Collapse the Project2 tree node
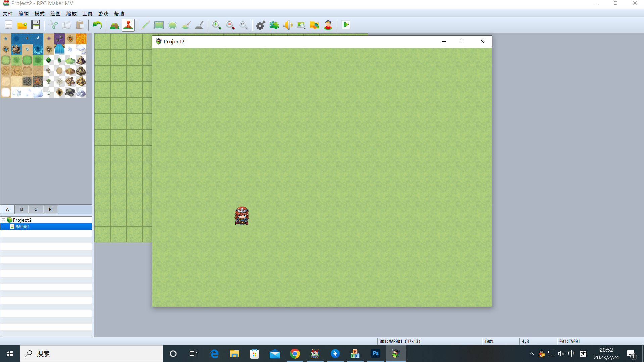 [4, 220]
